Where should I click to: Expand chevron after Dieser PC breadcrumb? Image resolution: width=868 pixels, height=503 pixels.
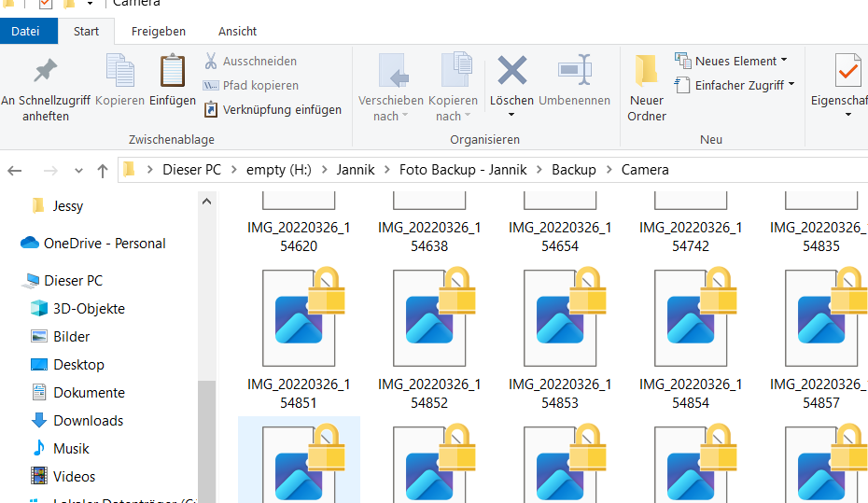(x=234, y=169)
